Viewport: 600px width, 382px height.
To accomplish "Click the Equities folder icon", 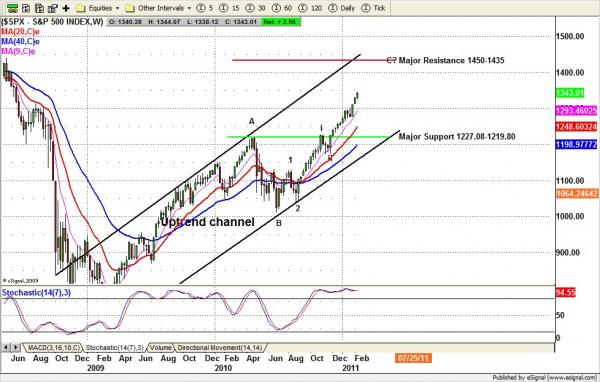I will click(x=80, y=8).
